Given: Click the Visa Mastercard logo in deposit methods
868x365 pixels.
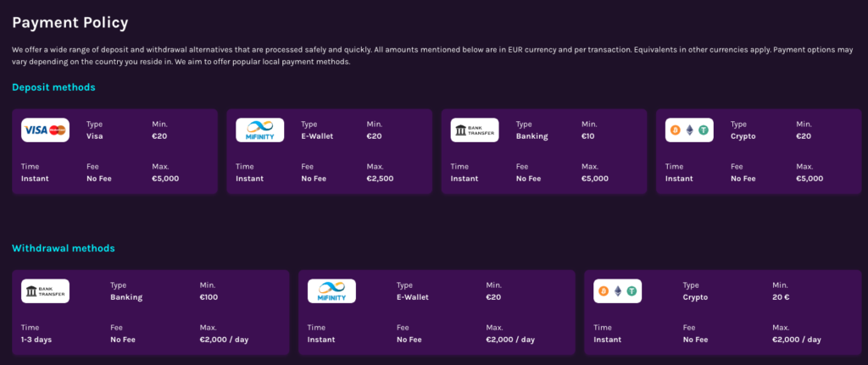Looking at the screenshot, I should 46,130.
